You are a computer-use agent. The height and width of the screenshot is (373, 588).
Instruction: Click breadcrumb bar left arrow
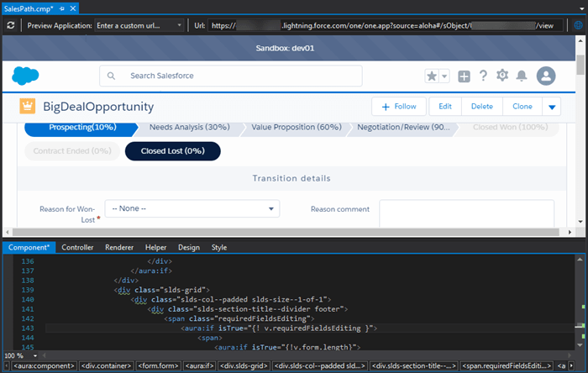(7, 366)
